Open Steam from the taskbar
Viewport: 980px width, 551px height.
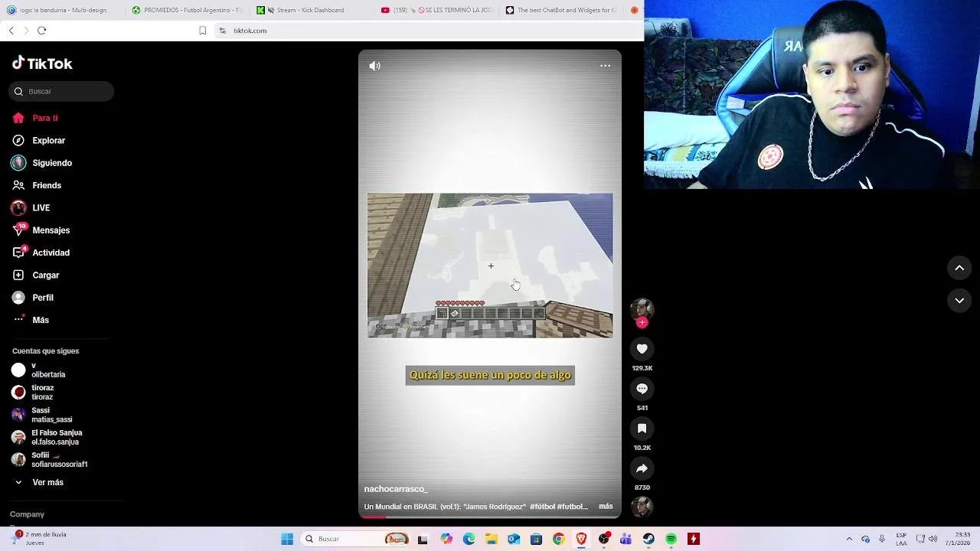(x=648, y=539)
